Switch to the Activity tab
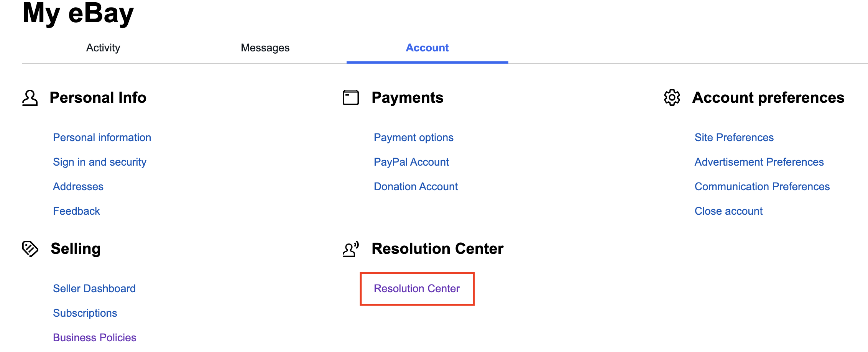Viewport: 868px width, 352px height. point(103,48)
